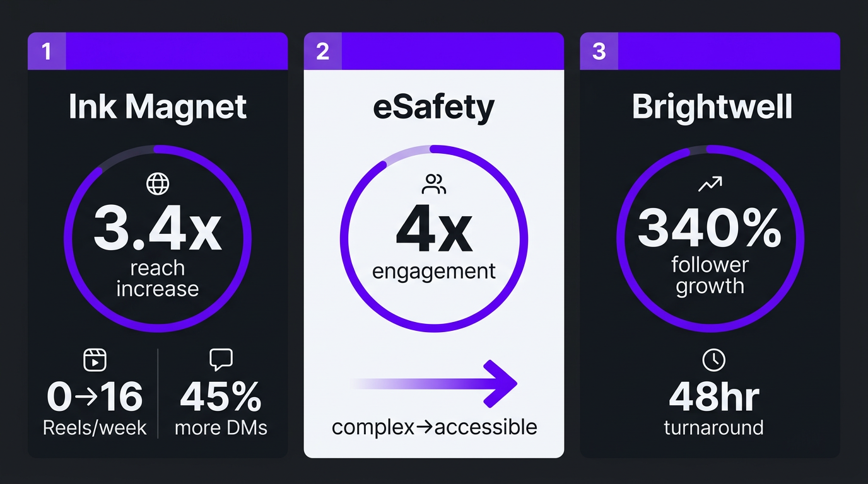Click the Reels video icon

tap(95, 360)
